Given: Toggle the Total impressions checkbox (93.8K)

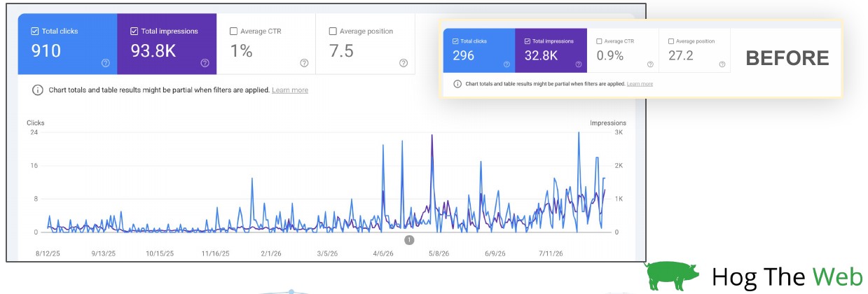Looking at the screenshot, I should (135, 31).
